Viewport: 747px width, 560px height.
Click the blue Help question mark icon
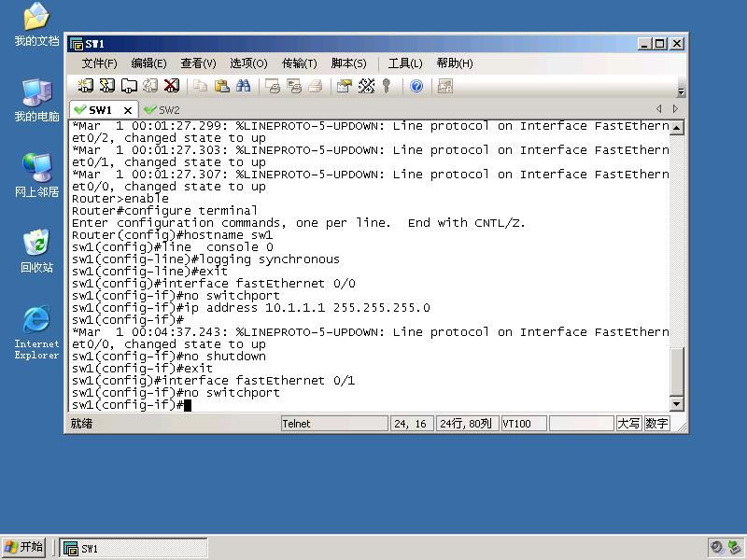[x=416, y=86]
